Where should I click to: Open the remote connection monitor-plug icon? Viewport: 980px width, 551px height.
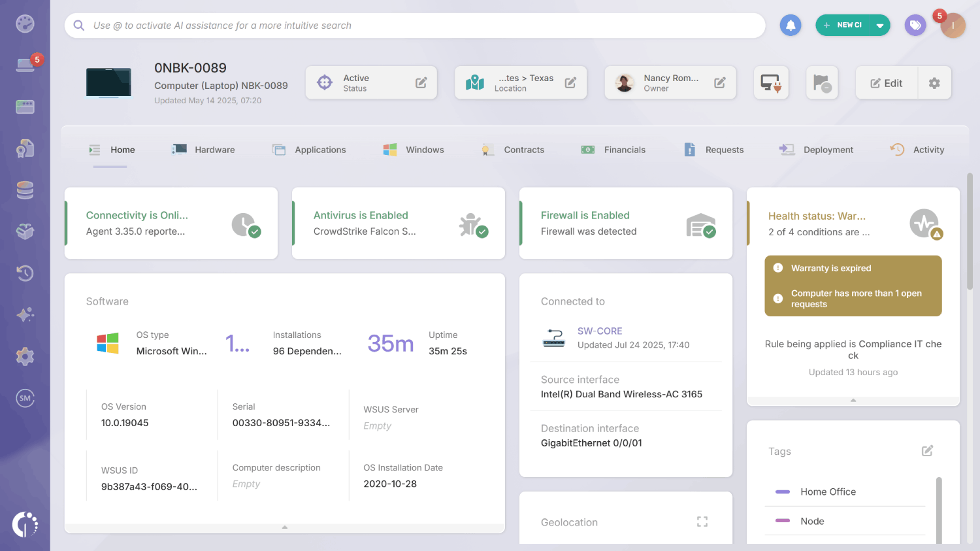pos(771,82)
